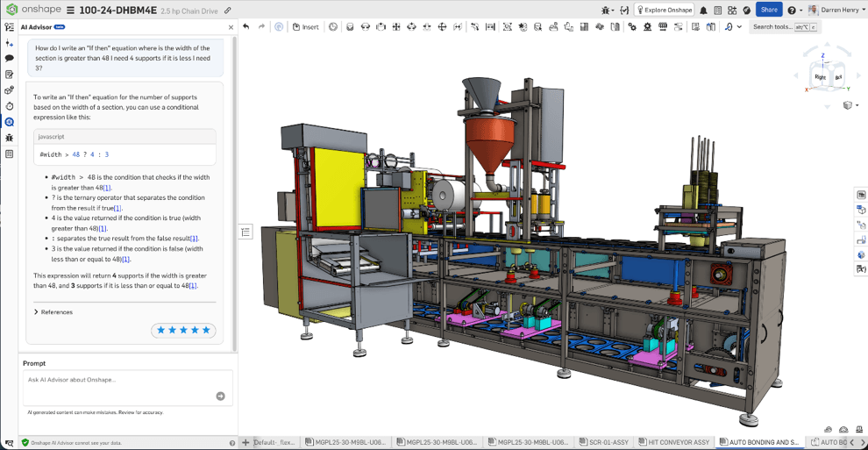Submit the prompt with the send arrow
This screenshot has height=450, width=868.
tap(220, 396)
